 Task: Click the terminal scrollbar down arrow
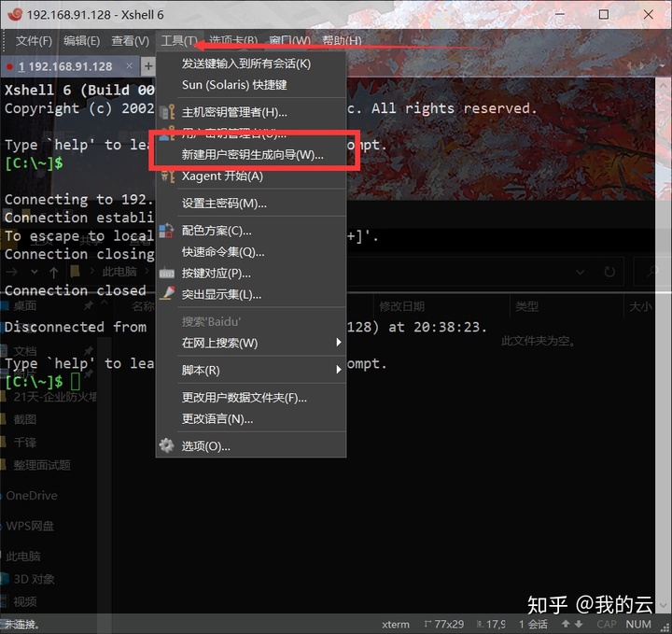[x=664, y=606]
